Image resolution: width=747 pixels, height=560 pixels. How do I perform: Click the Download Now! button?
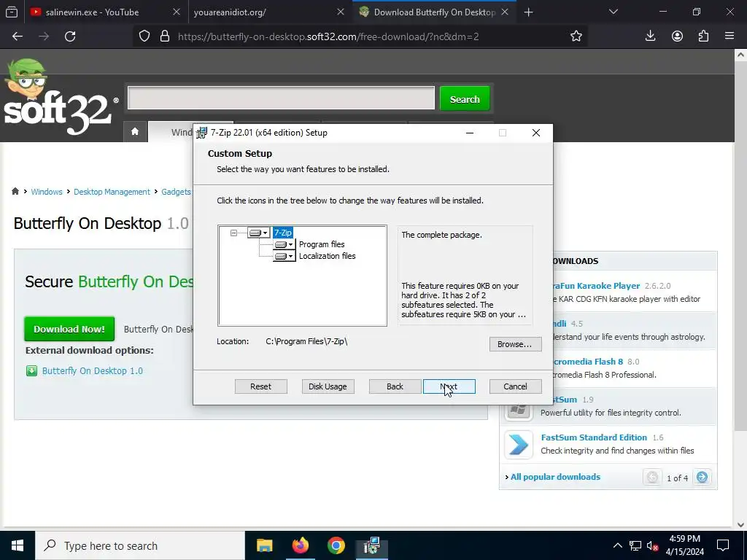tap(69, 329)
